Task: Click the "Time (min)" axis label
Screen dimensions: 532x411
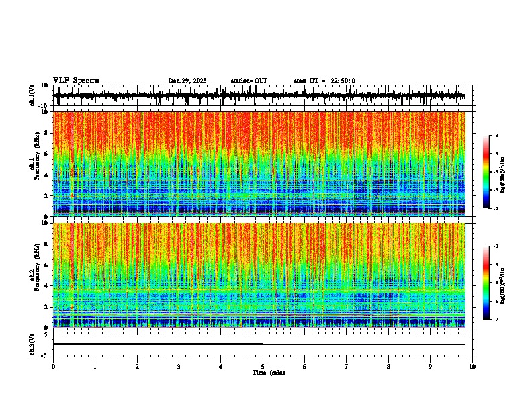Action: click(x=269, y=373)
